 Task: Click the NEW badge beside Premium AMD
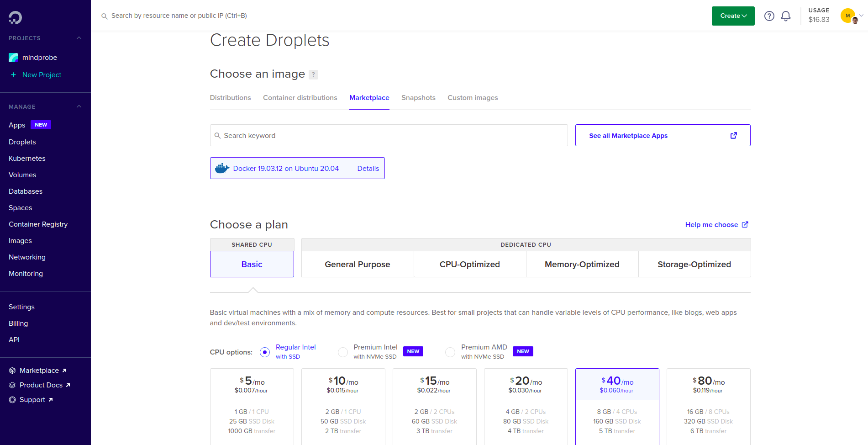[x=523, y=351]
